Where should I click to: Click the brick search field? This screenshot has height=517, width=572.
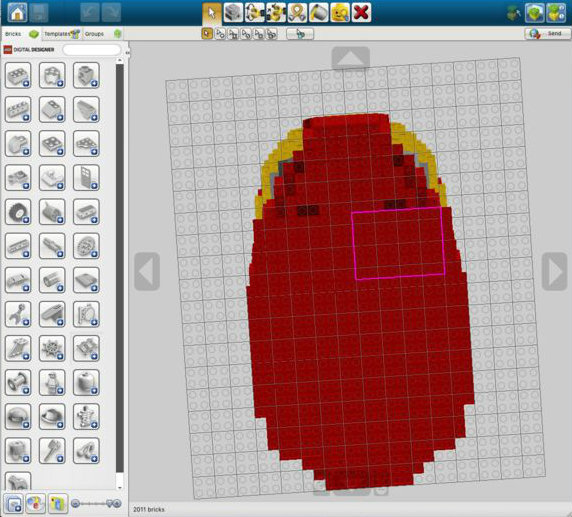92,50
